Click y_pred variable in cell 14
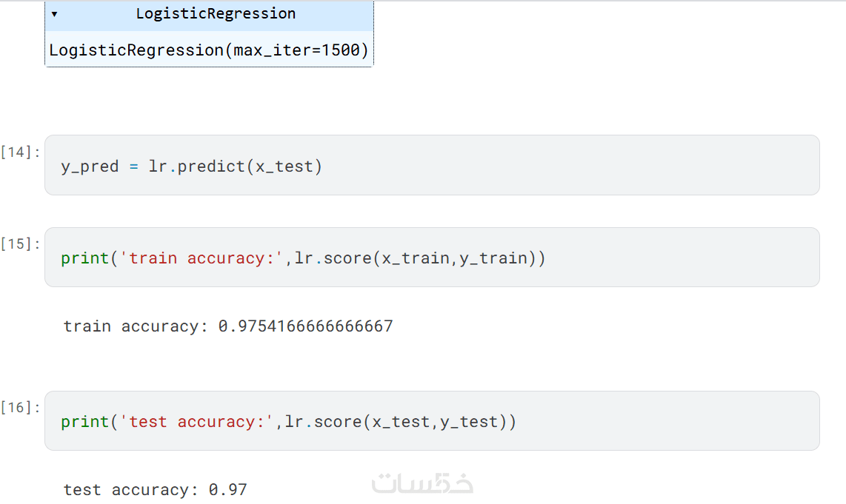 pos(90,167)
